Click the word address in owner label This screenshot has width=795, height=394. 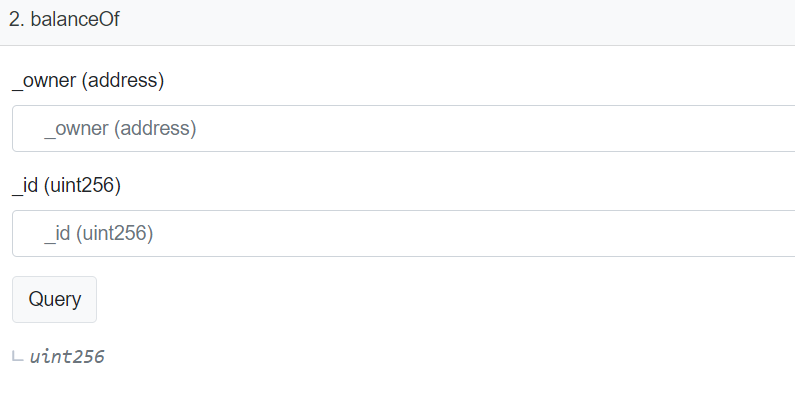[x=123, y=80]
